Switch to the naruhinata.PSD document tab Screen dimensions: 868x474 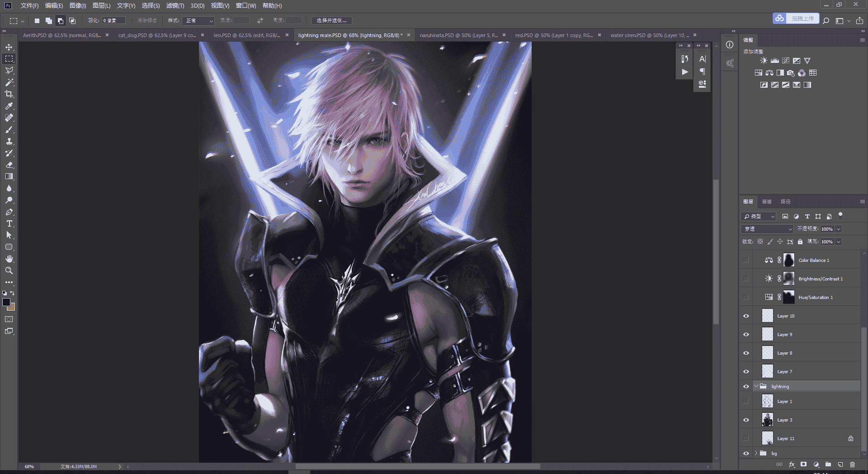coord(458,35)
